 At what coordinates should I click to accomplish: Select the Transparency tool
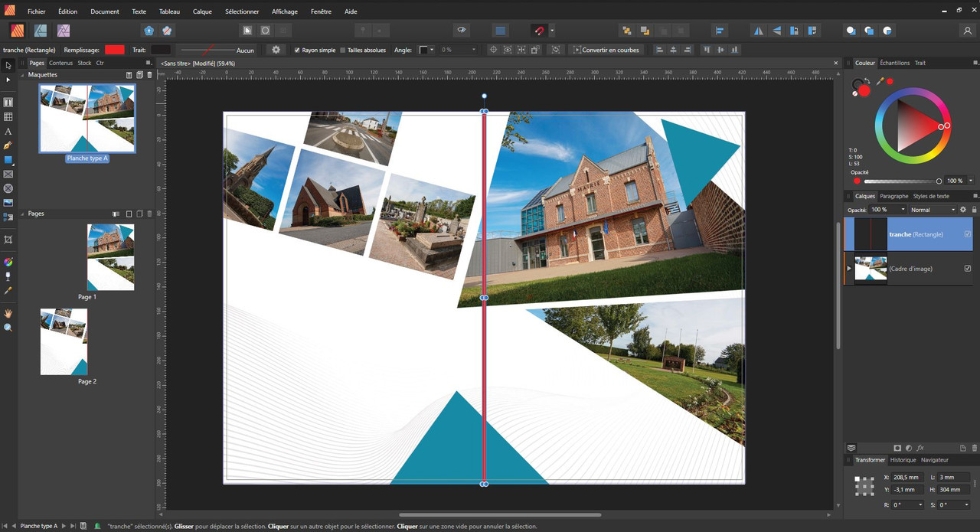click(x=8, y=276)
